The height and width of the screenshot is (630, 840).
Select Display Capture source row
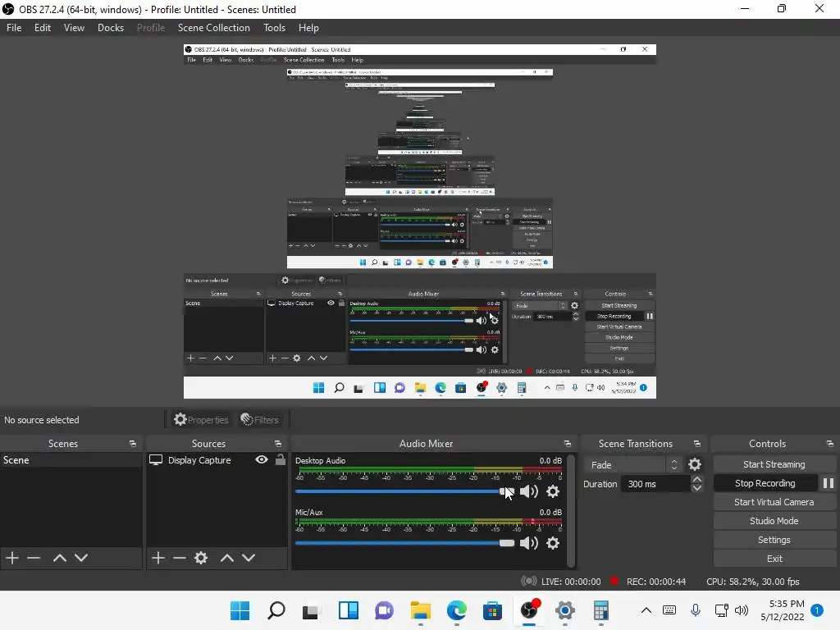217,460
